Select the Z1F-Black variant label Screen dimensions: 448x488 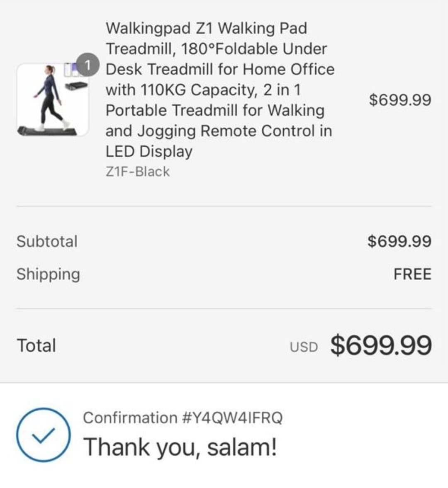pos(137,172)
